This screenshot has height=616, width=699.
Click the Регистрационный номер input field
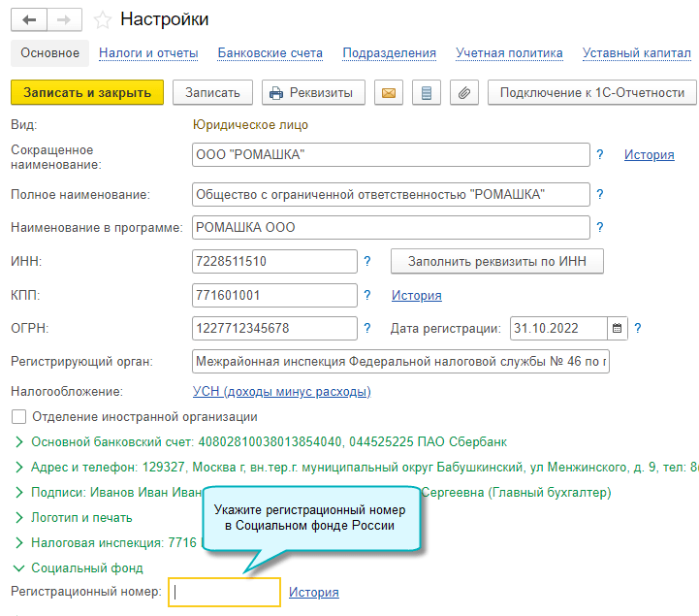(x=224, y=593)
